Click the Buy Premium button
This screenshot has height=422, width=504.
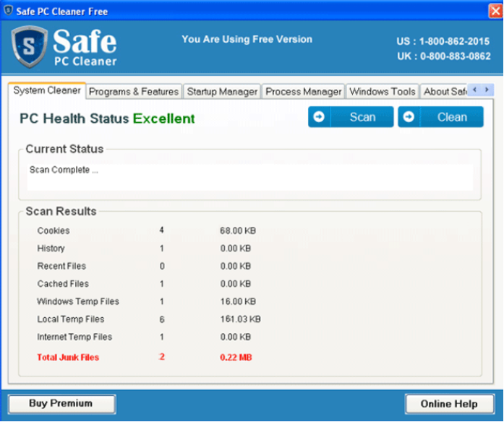[61, 404]
